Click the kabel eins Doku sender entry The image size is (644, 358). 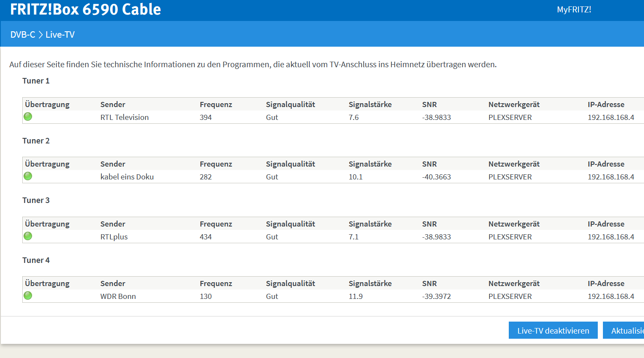pyautogui.click(x=127, y=177)
